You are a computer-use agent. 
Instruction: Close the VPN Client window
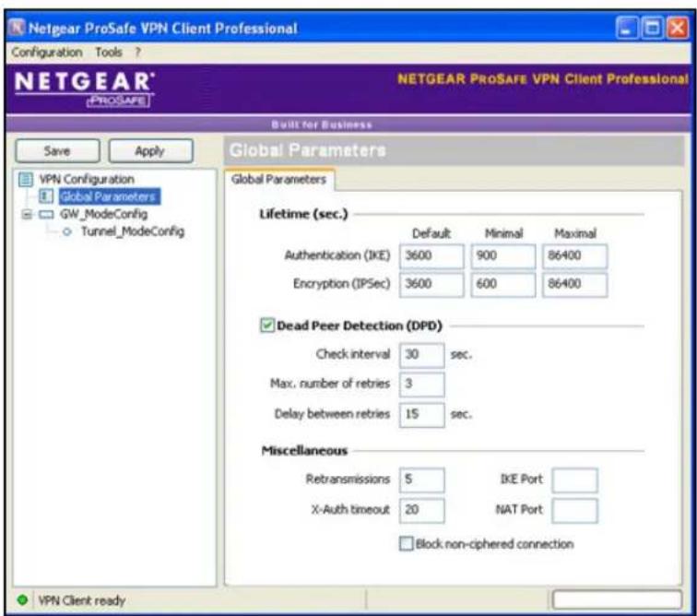coord(678,29)
